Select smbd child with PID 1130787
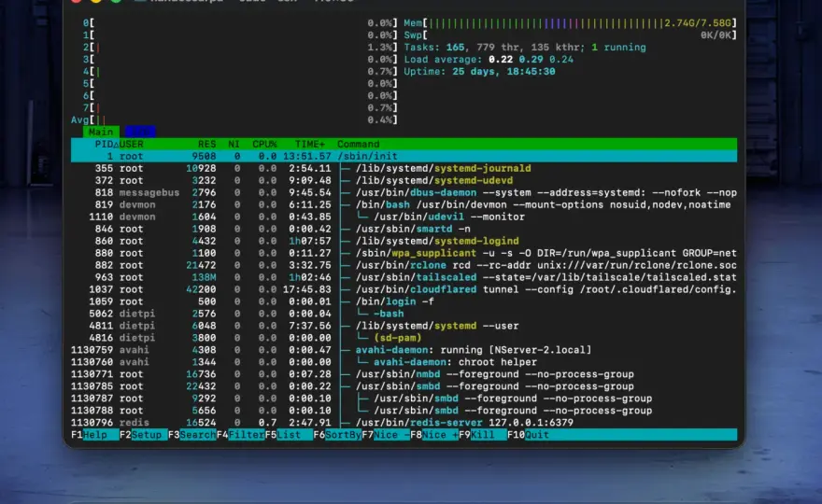 tap(404, 399)
